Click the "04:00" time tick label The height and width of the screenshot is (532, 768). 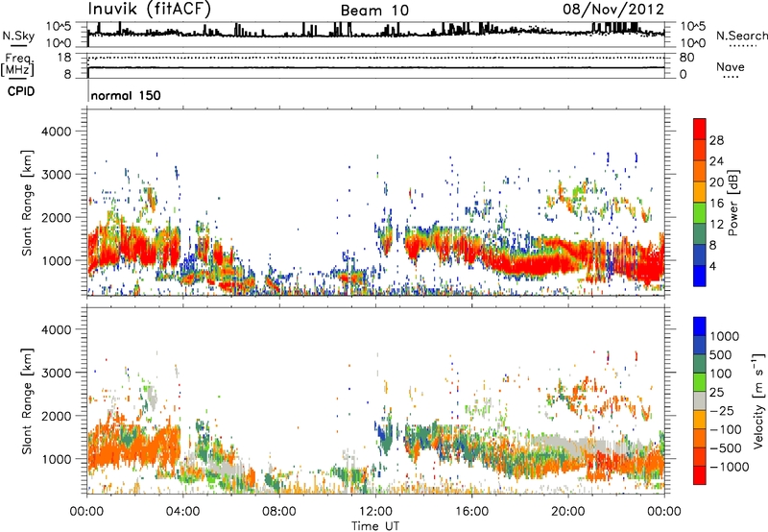pos(182,512)
